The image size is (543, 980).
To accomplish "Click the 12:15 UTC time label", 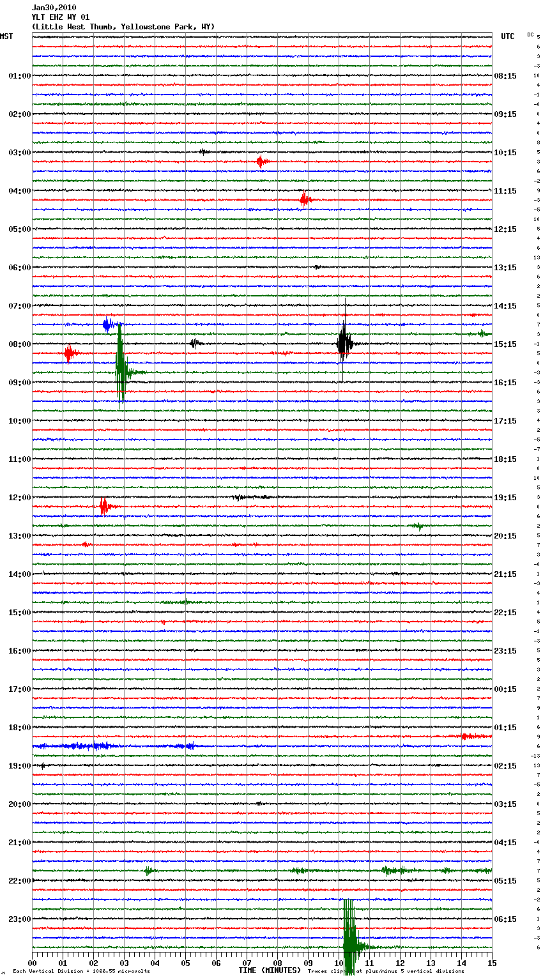I will (505, 229).
